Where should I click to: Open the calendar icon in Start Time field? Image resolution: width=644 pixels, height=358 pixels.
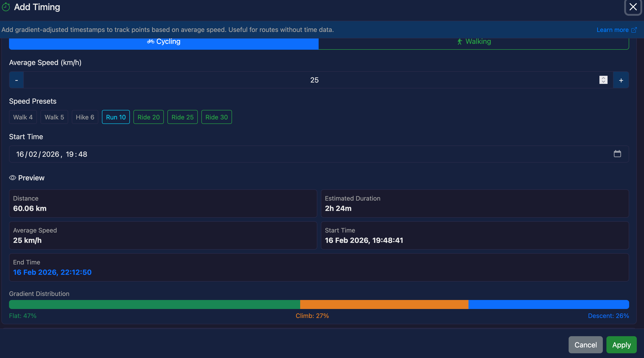tap(617, 154)
